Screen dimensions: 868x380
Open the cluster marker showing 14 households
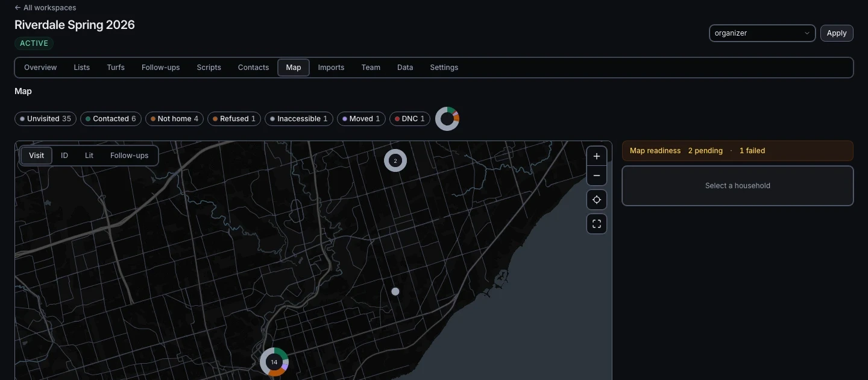[x=274, y=362]
